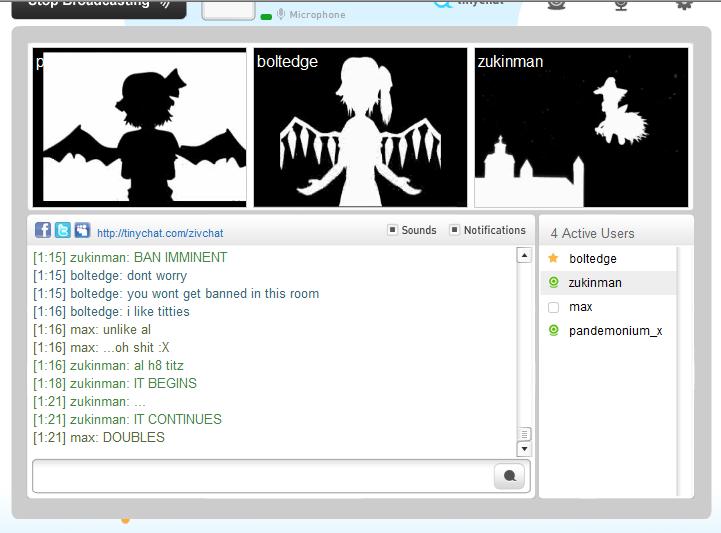Viewport: 721px width, 533px height.
Task: Click the send message speech-bubble button
Action: [x=509, y=476]
